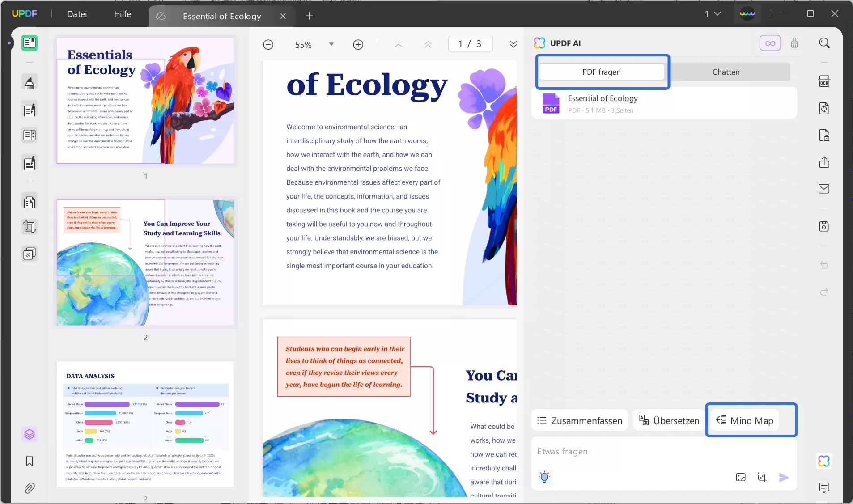Open the Form preparation tool
853x504 pixels.
[30, 135]
